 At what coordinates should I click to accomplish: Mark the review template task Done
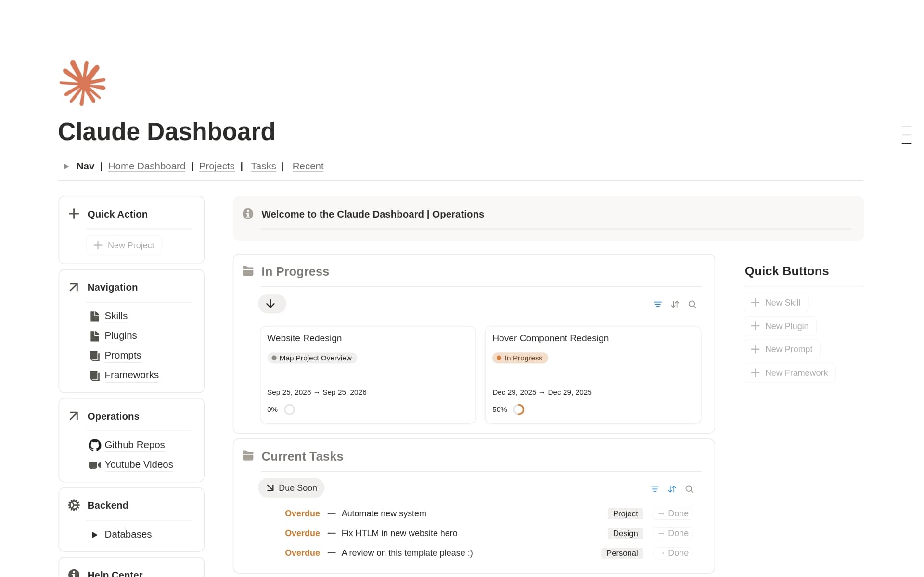673,553
